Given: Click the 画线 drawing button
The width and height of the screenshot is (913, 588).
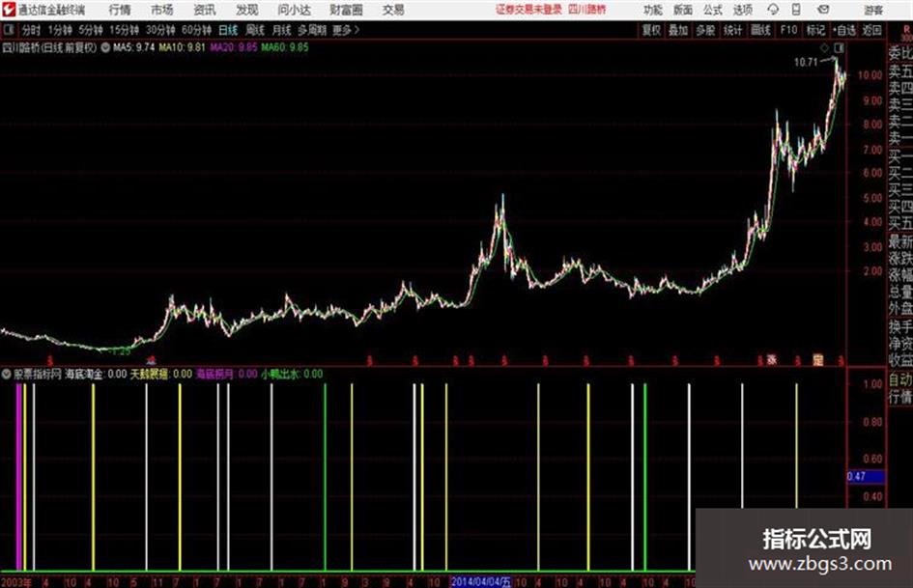Looking at the screenshot, I should click(x=760, y=30).
